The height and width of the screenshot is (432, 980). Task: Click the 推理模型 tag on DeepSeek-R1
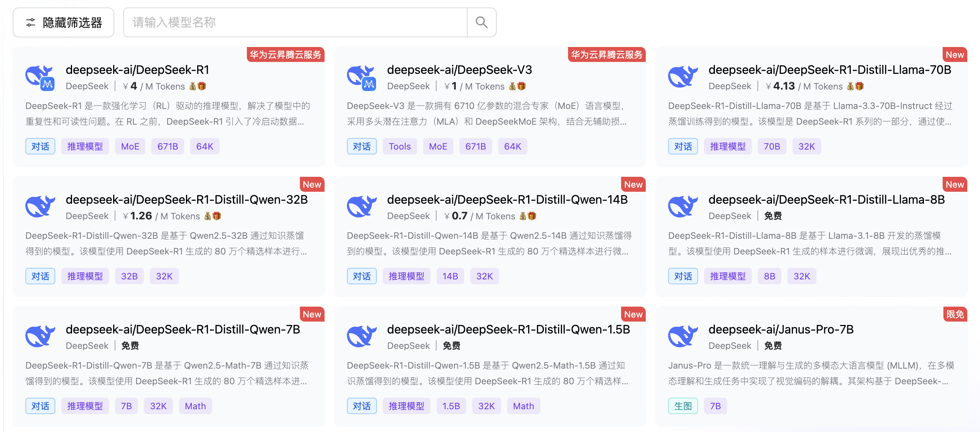(85, 146)
